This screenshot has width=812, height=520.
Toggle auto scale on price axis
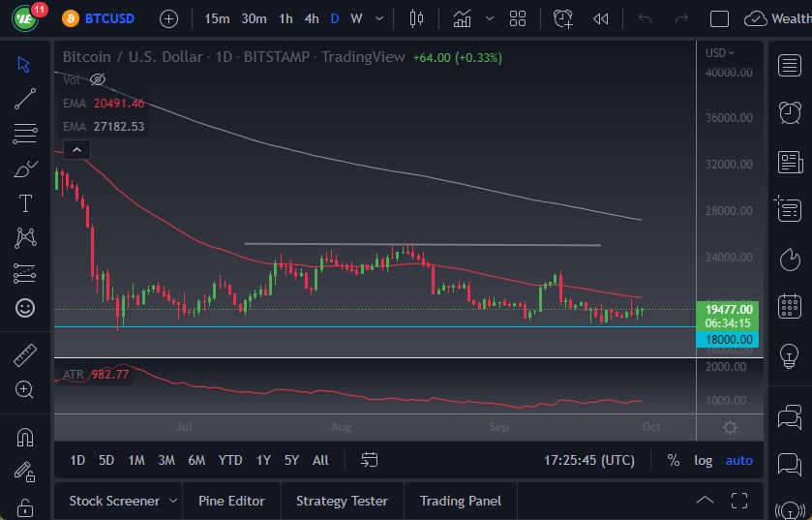coord(738,460)
